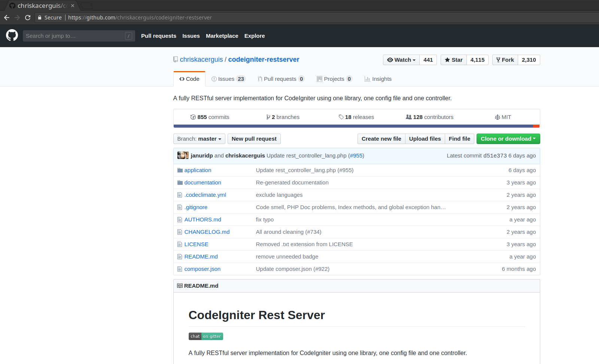
Task: Open Insights via the graph icon
Action: tap(368, 79)
